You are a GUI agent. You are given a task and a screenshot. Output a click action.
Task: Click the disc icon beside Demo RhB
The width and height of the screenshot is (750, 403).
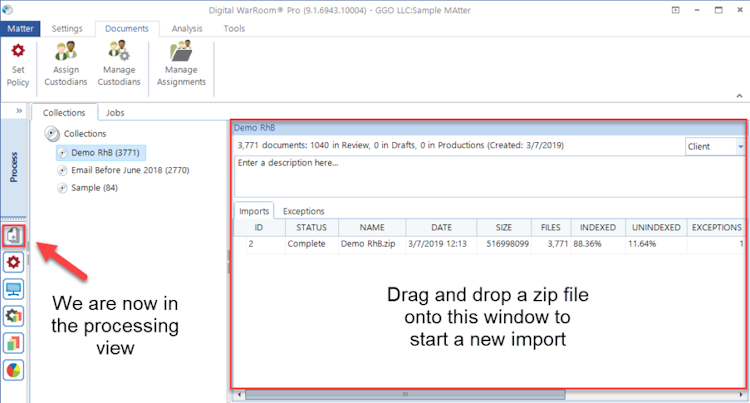point(62,153)
